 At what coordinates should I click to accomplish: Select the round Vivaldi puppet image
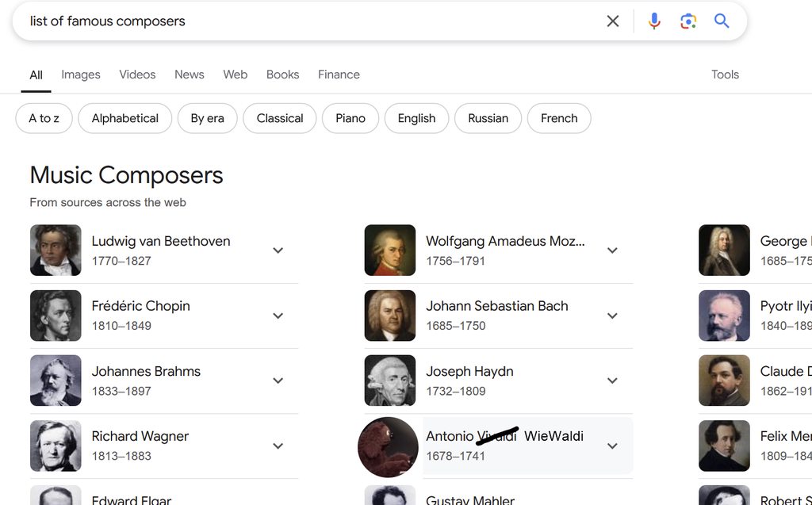389,446
